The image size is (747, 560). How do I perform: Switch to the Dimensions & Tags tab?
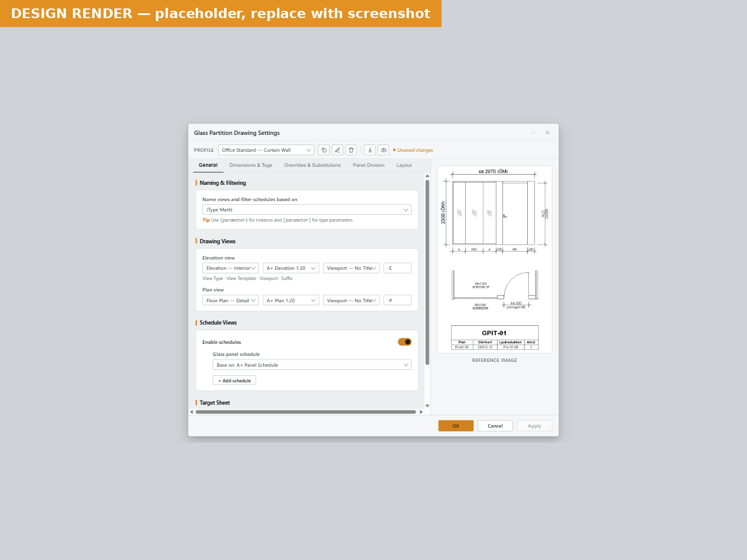tap(251, 165)
